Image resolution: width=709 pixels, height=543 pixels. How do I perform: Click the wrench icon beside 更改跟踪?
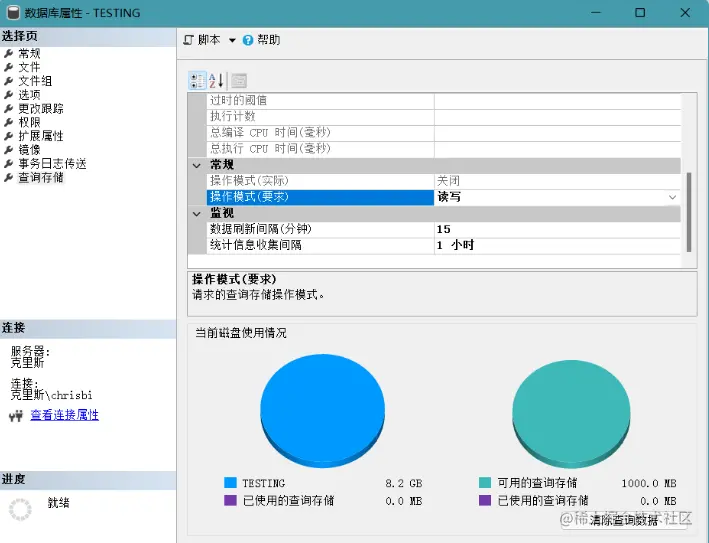tap(8, 109)
